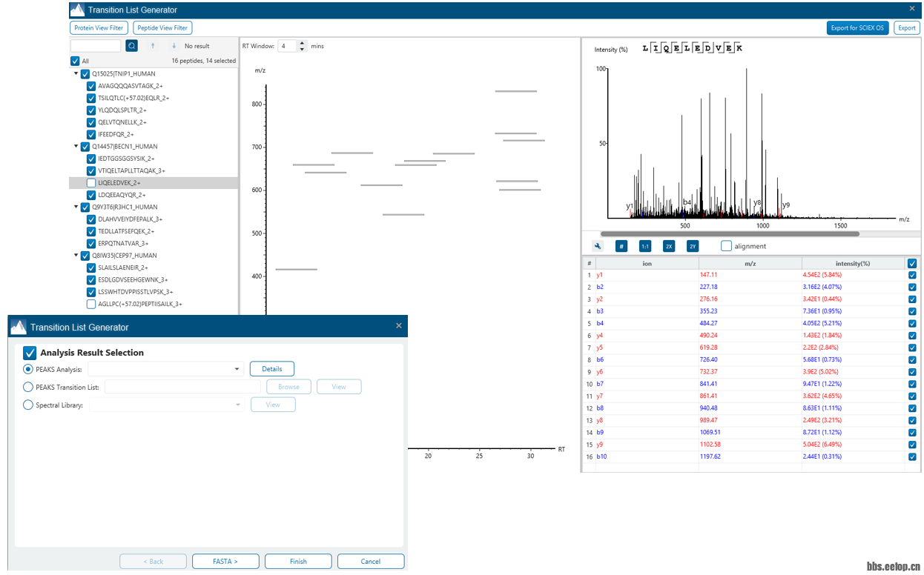Viewport: 924px width, 575px height.
Task: Enable the alignment checkbox
Action: (727, 246)
